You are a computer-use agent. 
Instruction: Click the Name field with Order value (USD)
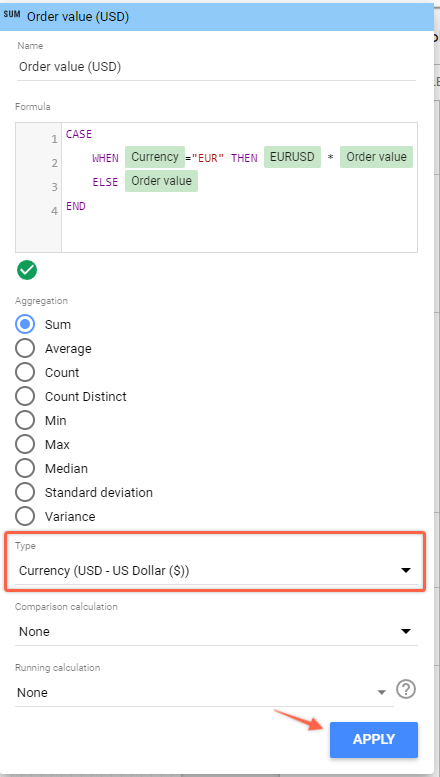coord(216,67)
